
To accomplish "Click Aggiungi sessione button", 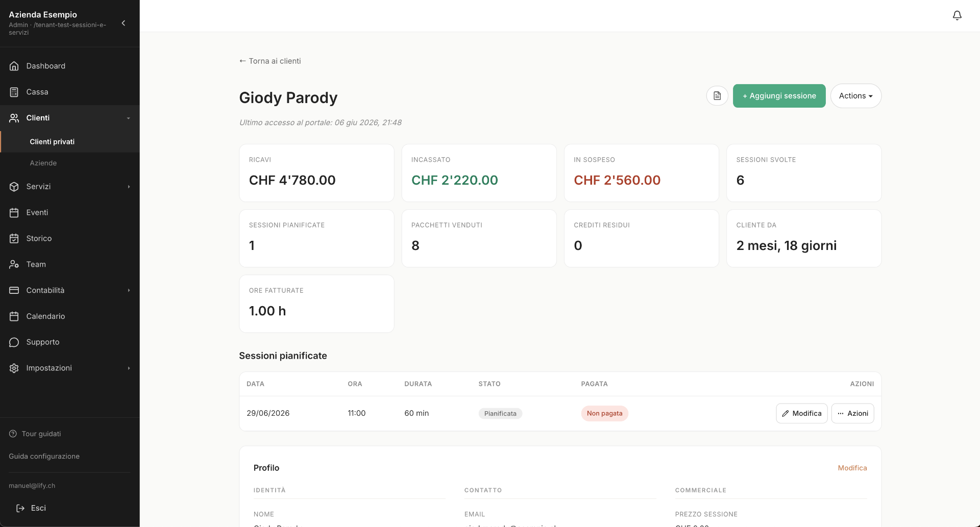I will [779, 96].
